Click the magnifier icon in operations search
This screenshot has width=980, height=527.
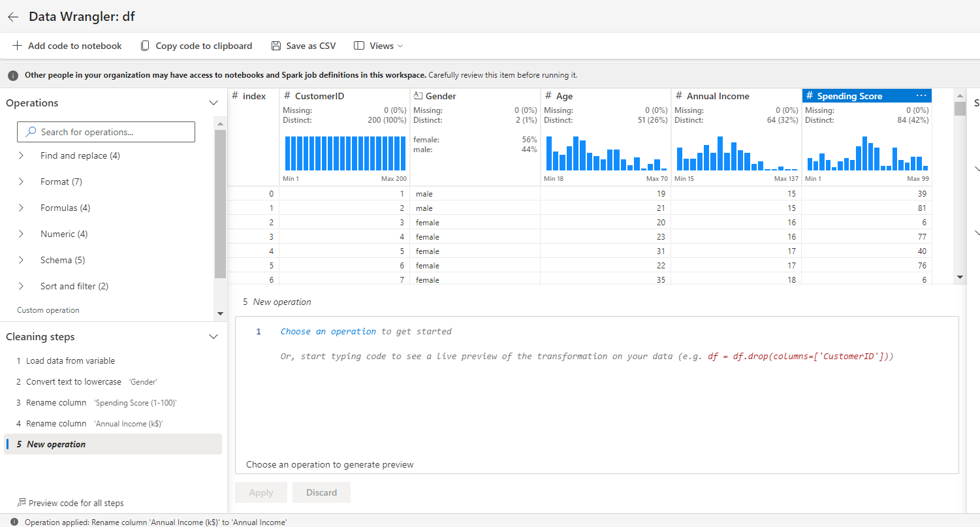tap(31, 132)
